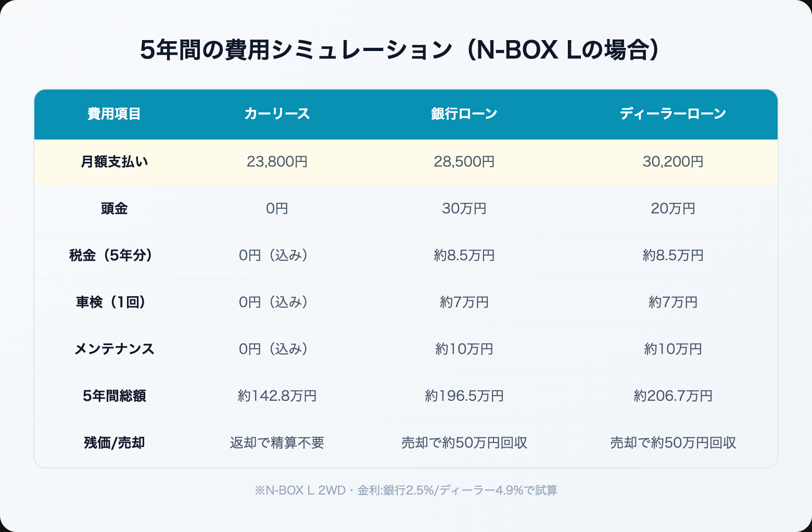812x532 pixels.
Task: Click the 20万円 down payment cell
Action: coord(673,209)
